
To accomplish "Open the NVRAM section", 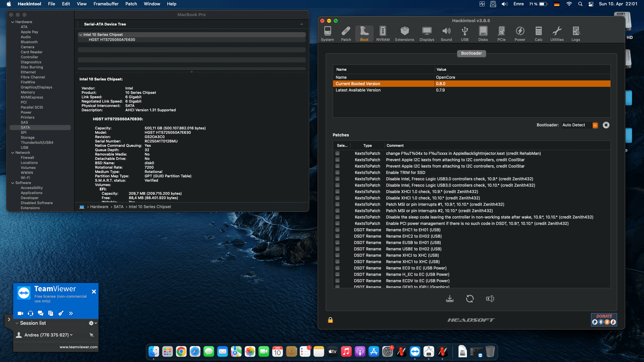I will pos(383,34).
